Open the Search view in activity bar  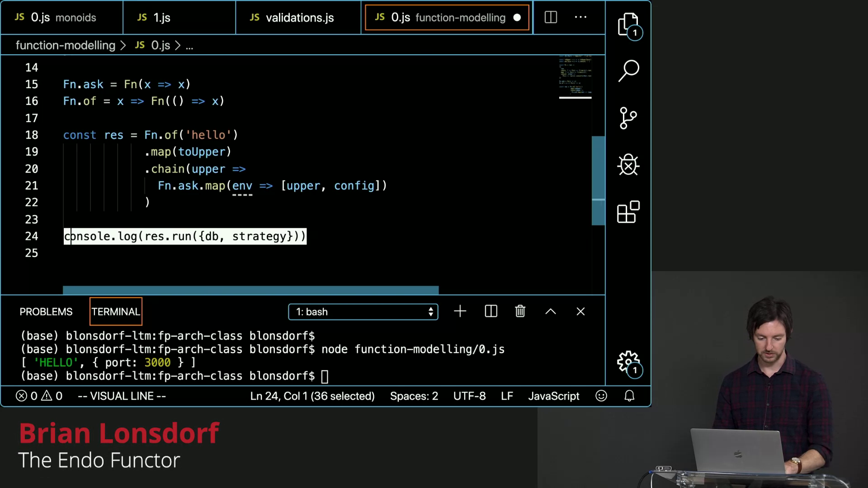(628, 71)
